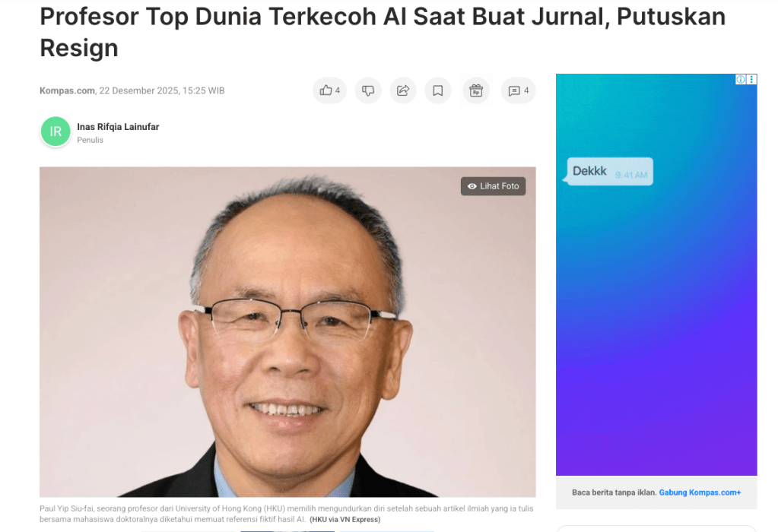Share the article via share icon
The height and width of the screenshot is (532, 778).
(x=403, y=90)
